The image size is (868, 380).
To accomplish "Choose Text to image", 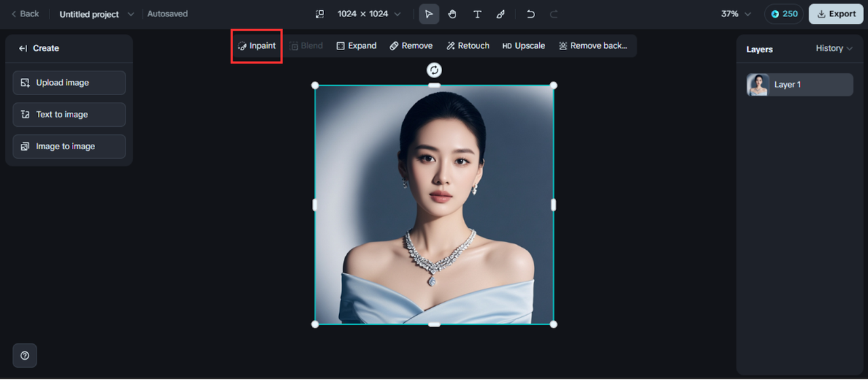I will (x=69, y=115).
